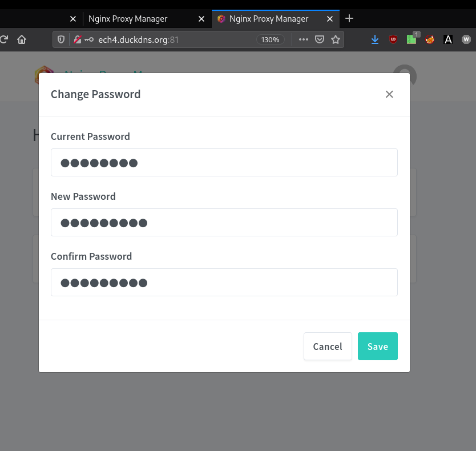Open the Downloads panel
The image size is (476, 451).
point(375,39)
